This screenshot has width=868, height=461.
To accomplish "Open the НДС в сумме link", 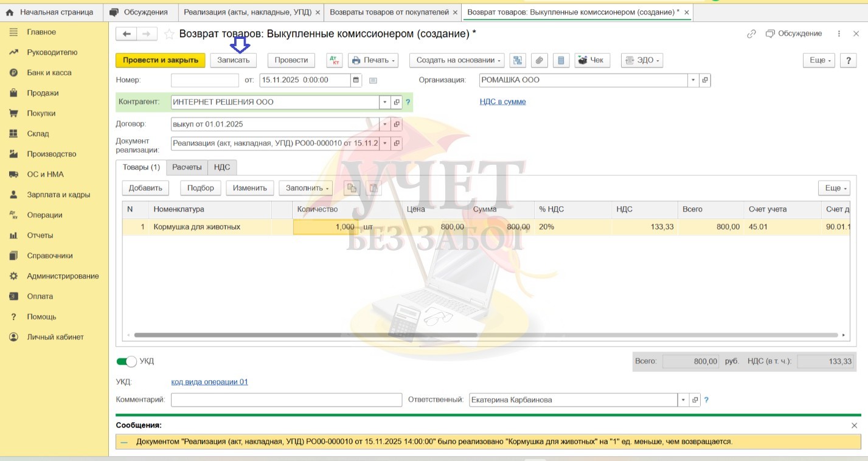I will tap(502, 102).
